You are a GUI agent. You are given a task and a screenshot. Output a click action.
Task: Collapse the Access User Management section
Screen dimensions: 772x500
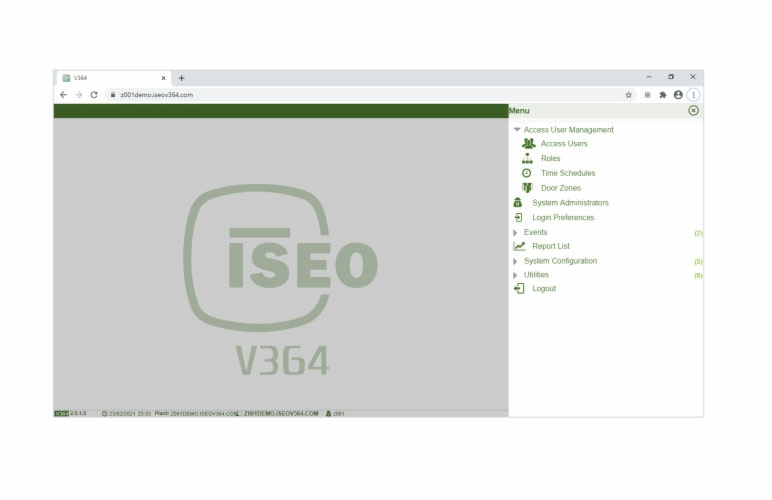click(x=517, y=129)
